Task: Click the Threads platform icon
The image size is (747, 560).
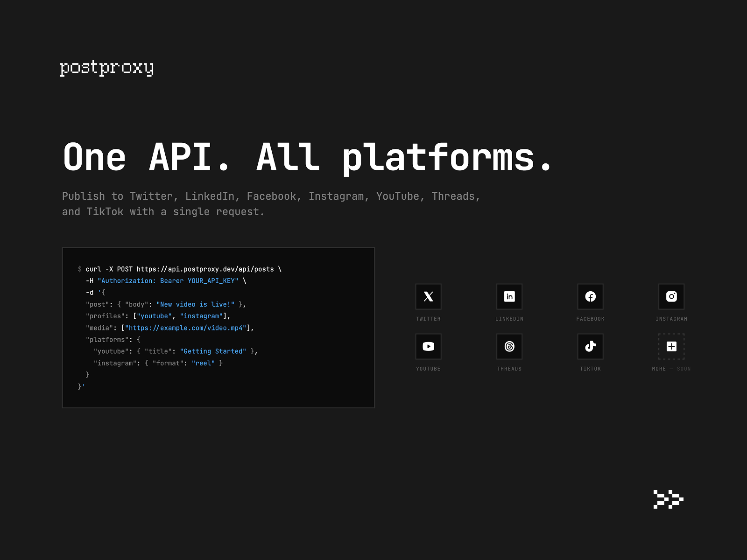Action: click(509, 346)
